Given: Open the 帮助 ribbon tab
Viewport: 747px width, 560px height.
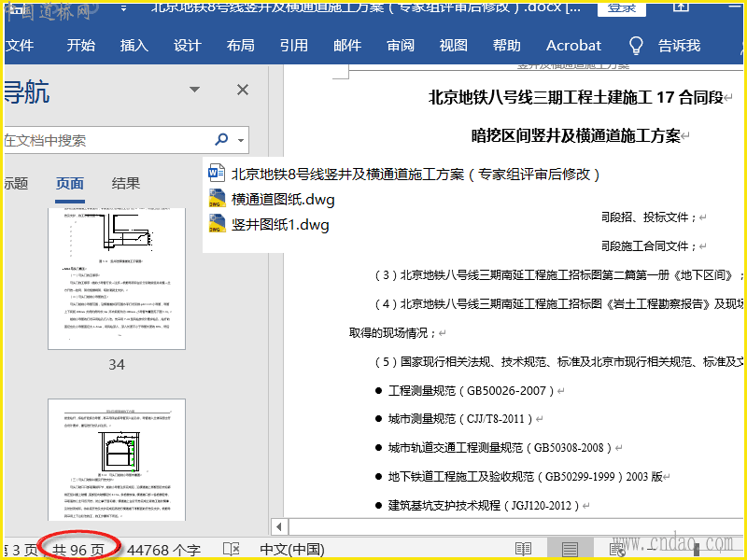Looking at the screenshot, I should pos(507,46).
